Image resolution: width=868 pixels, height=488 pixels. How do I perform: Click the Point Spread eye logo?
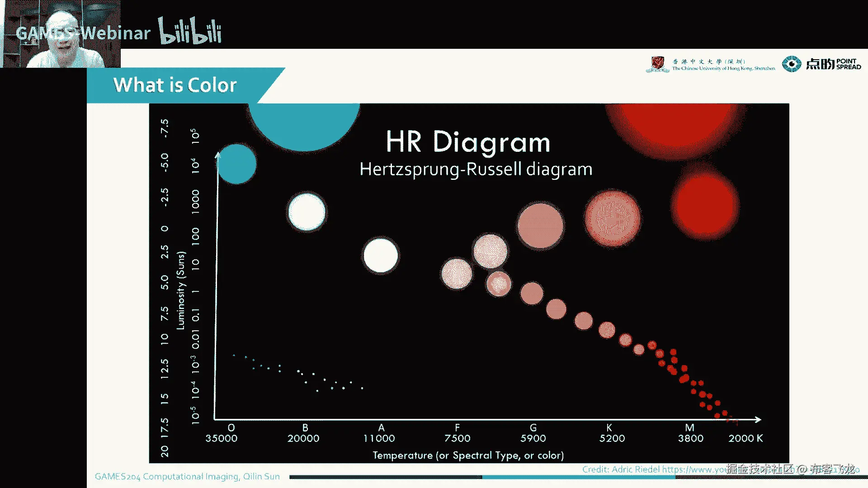792,64
